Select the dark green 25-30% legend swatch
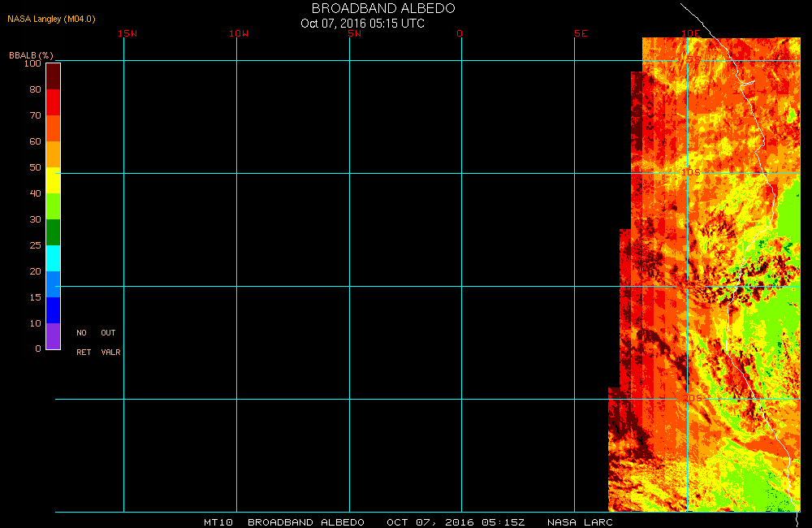 pos(53,232)
